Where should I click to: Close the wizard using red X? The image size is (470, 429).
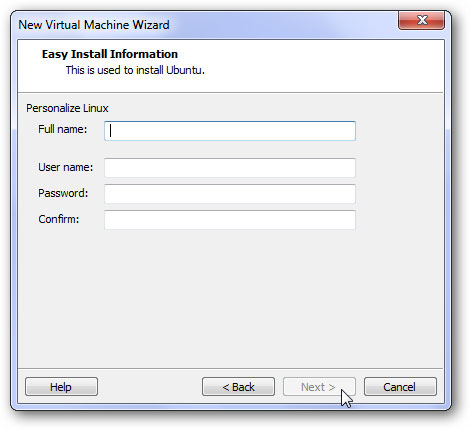coord(421,20)
